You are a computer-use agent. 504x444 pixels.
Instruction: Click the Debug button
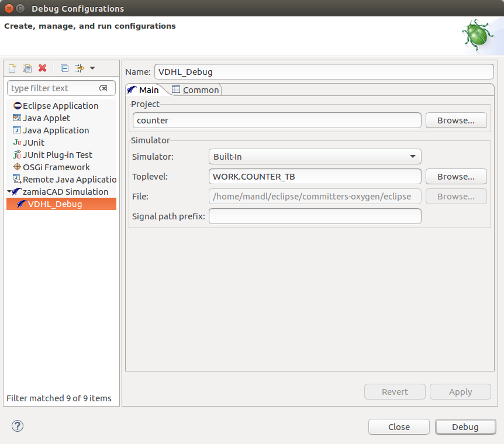coord(465,427)
